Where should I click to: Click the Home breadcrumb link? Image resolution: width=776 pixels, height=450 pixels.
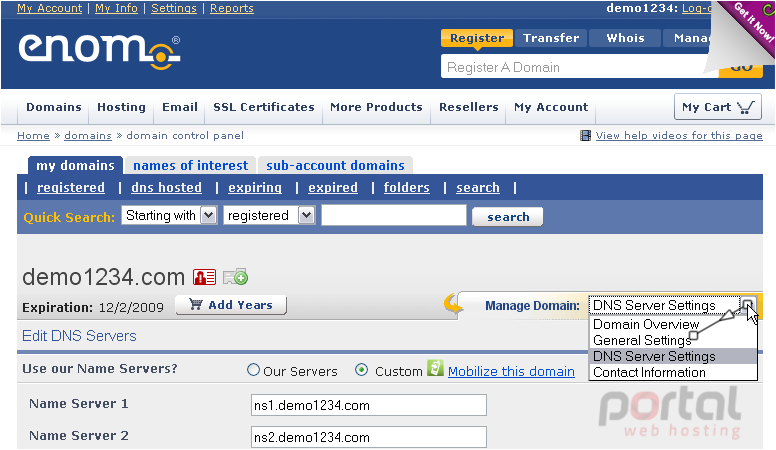[x=33, y=135]
